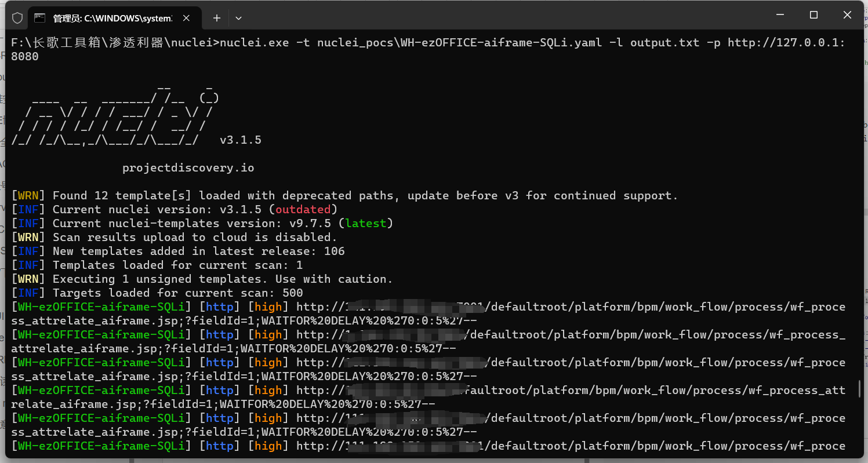Expand the new tab profile dropdown

pos(238,18)
